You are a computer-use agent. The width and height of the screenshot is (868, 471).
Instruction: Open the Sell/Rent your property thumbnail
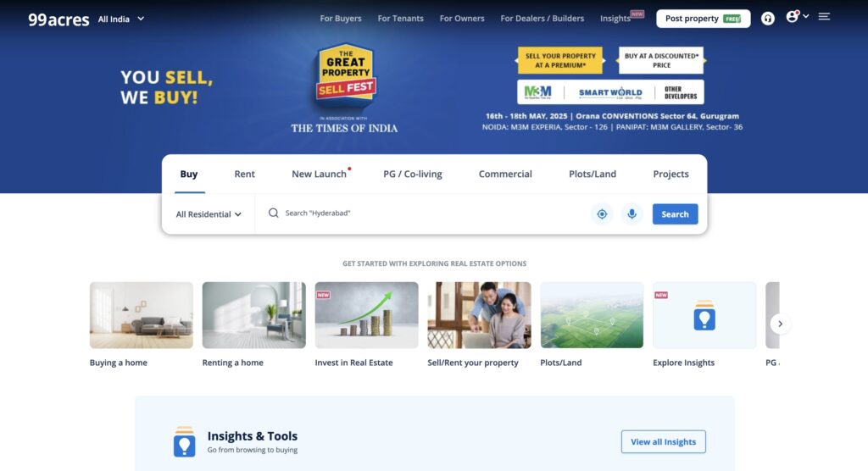pyautogui.click(x=479, y=315)
